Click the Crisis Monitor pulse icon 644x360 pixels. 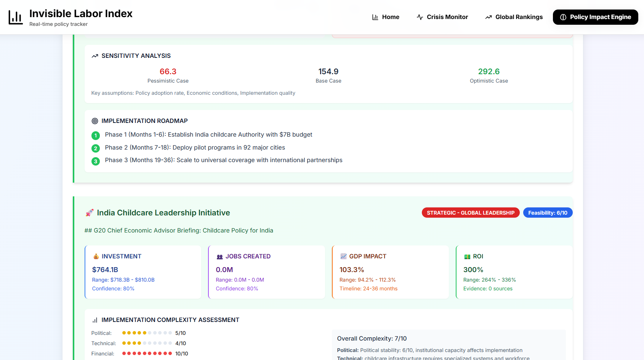(x=420, y=17)
